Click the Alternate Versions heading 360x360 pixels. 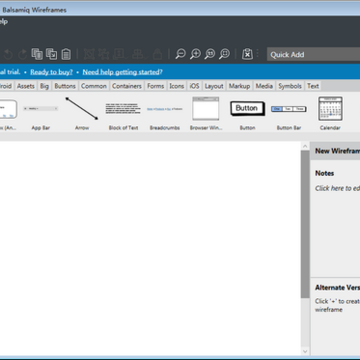(337, 288)
